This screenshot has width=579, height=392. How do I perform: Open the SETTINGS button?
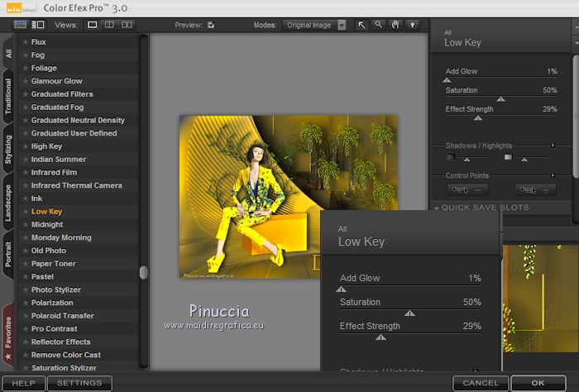coord(79,383)
